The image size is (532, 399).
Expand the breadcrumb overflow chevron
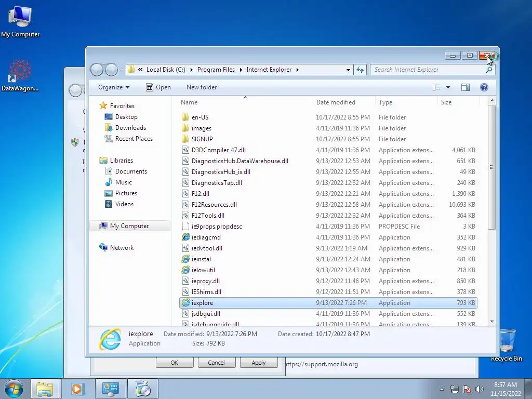point(140,70)
